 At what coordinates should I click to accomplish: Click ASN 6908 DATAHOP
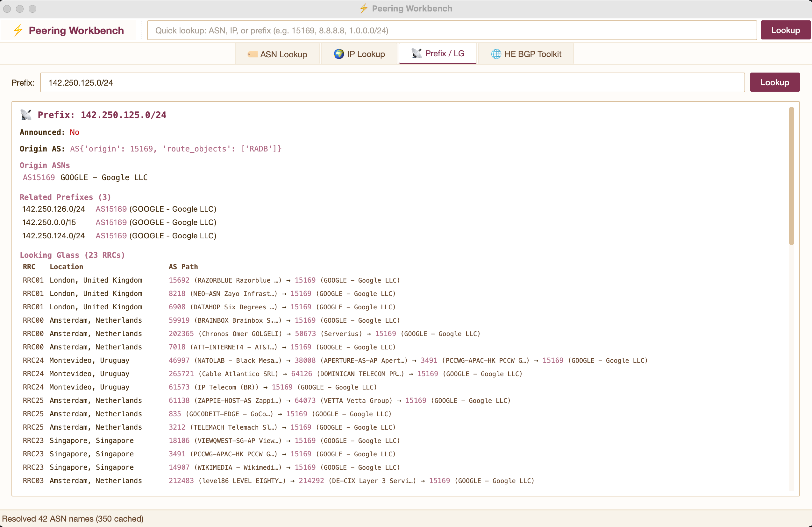(x=177, y=307)
